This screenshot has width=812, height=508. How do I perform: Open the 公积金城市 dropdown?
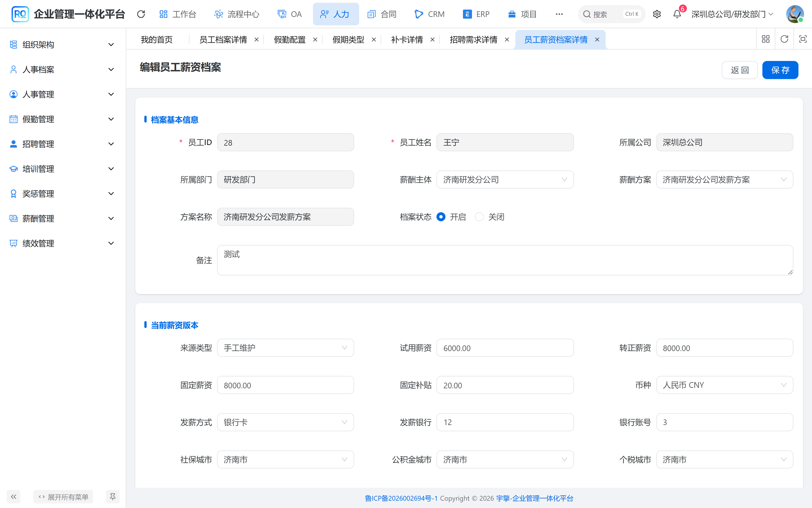tap(505, 460)
